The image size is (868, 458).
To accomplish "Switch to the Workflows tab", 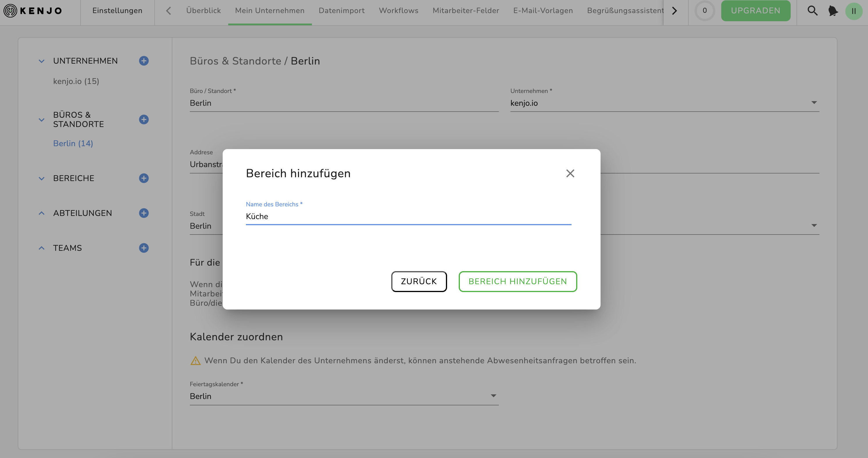I will pyautogui.click(x=398, y=11).
